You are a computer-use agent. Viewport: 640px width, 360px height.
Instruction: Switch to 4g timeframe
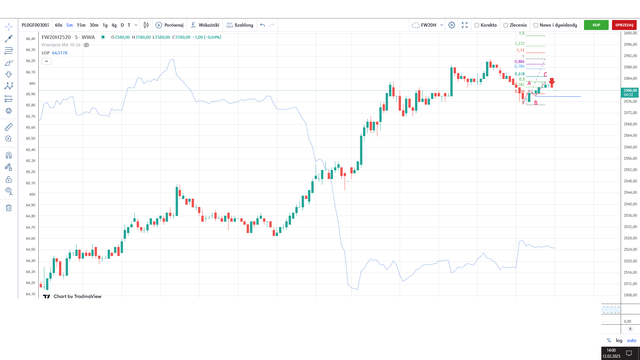(x=114, y=25)
